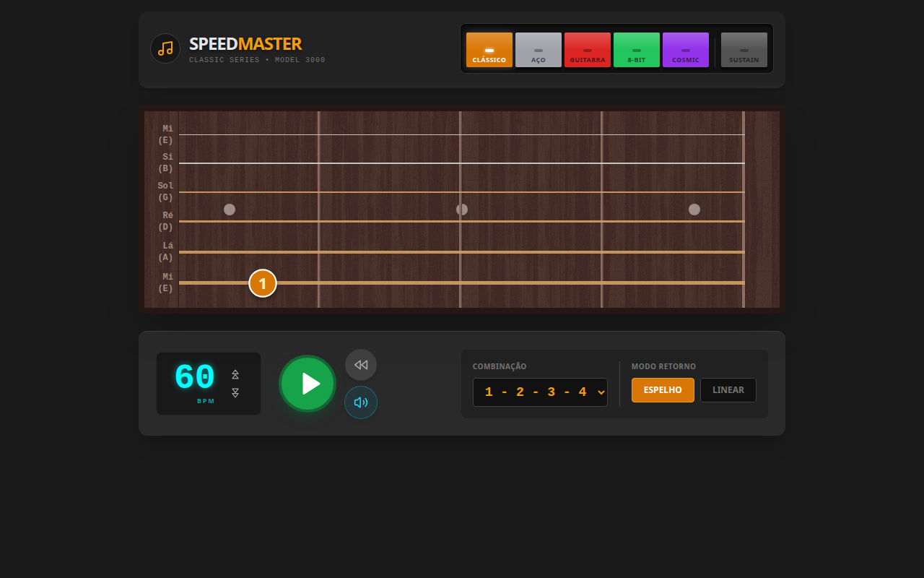Select the Aço sound preset
Viewport: 924px width, 578px height.
[x=539, y=50]
